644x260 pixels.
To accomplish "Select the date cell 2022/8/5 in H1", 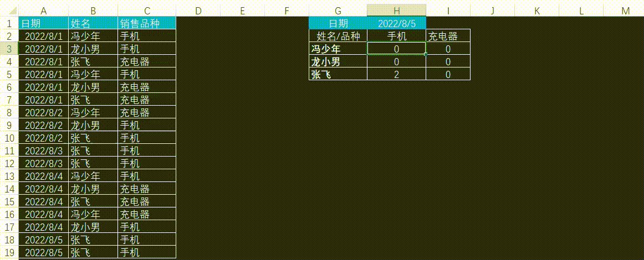I will (396, 23).
